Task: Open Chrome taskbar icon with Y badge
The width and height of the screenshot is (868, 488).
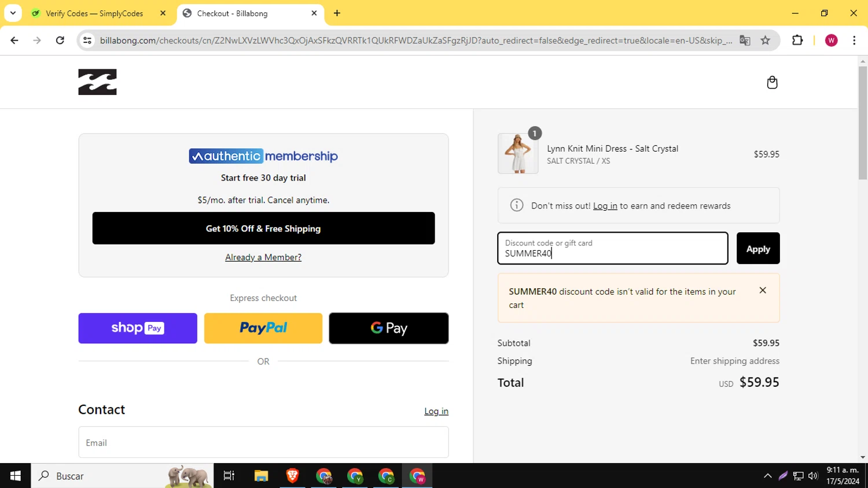Action: pyautogui.click(x=355, y=476)
